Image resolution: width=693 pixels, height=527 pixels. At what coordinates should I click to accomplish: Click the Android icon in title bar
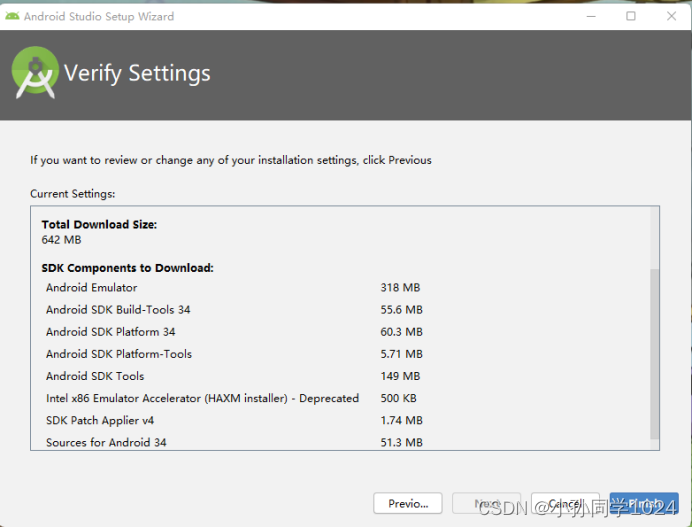pos(12,16)
